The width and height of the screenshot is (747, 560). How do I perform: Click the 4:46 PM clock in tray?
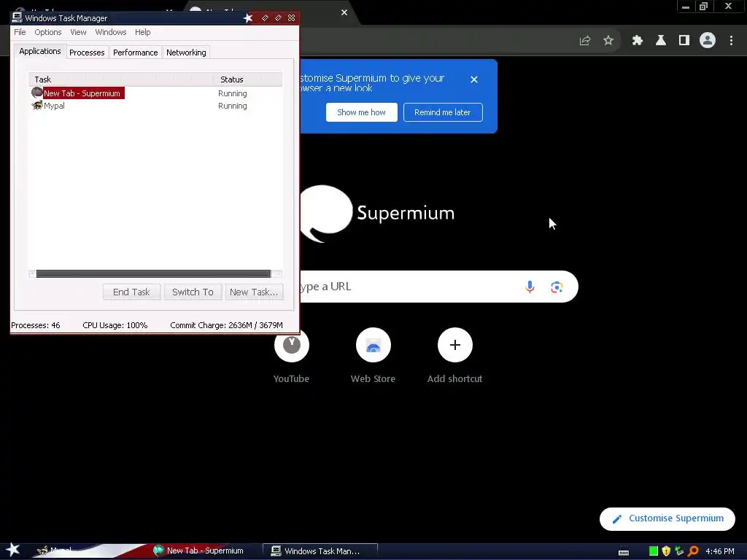coord(719,551)
